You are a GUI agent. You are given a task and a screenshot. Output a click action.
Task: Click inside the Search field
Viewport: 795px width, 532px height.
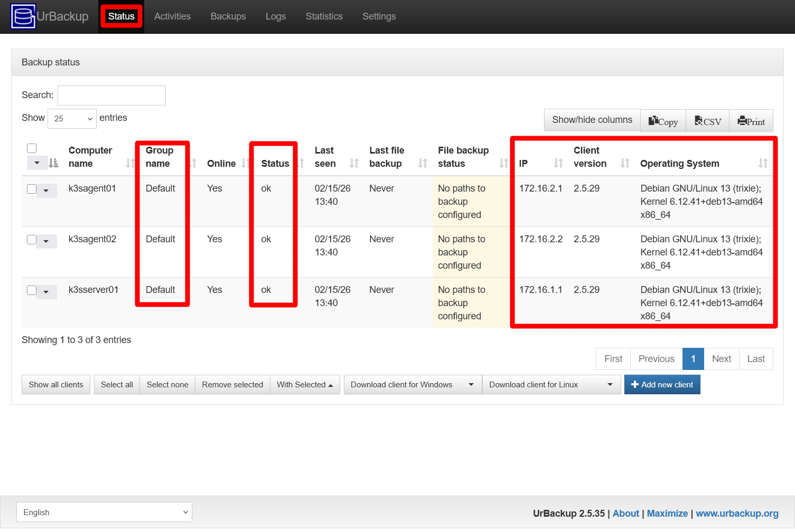[x=111, y=95]
